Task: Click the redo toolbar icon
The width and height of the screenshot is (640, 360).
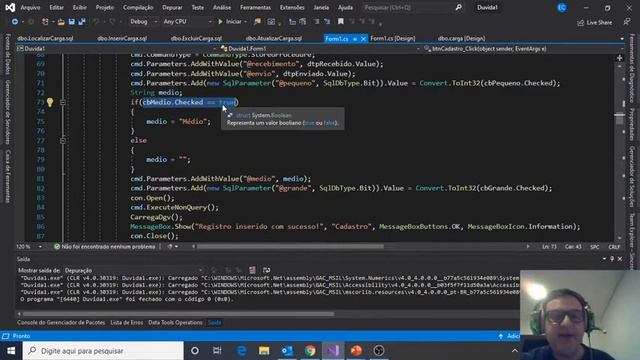Action: pyautogui.click(x=112, y=22)
